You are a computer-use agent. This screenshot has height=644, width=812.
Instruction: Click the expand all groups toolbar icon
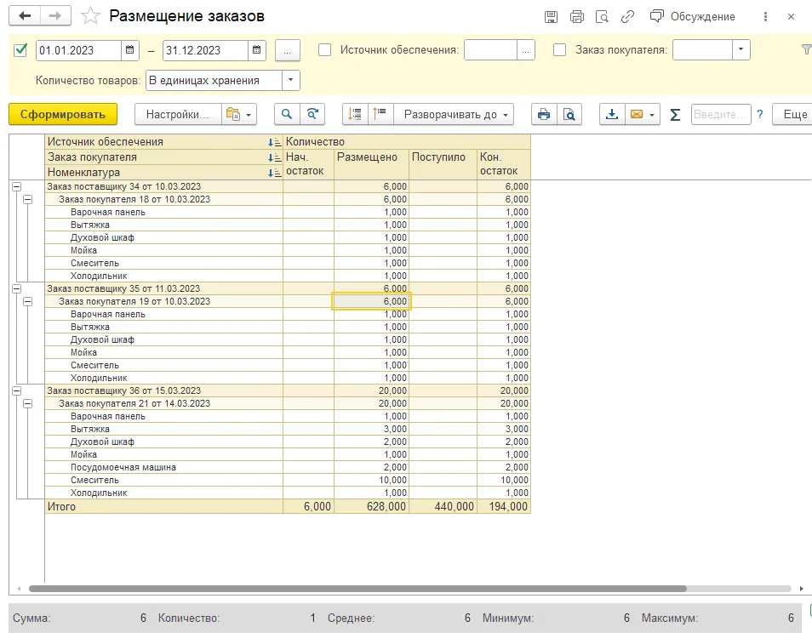[x=380, y=114]
